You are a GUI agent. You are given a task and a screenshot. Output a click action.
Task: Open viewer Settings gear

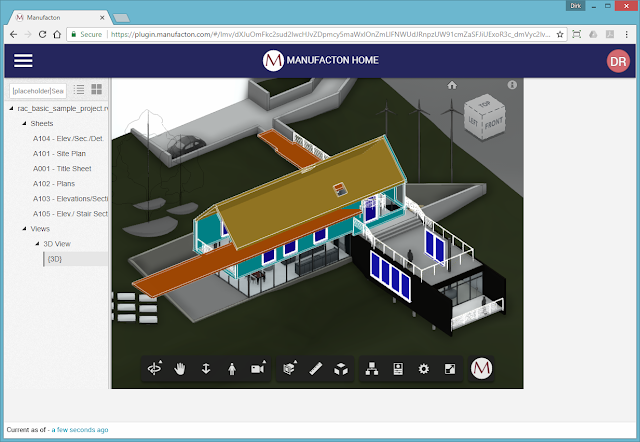click(x=424, y=369)
